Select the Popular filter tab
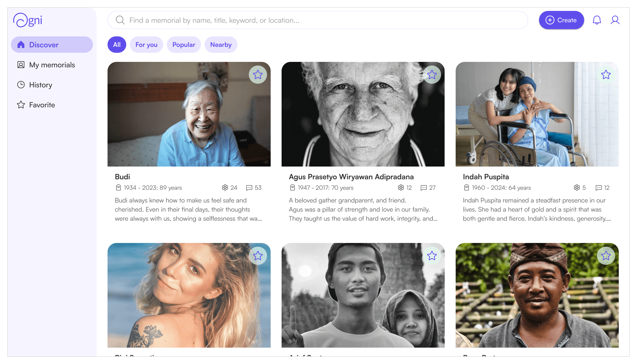Viewport: 637px width, 364px height. coord(183,45)
